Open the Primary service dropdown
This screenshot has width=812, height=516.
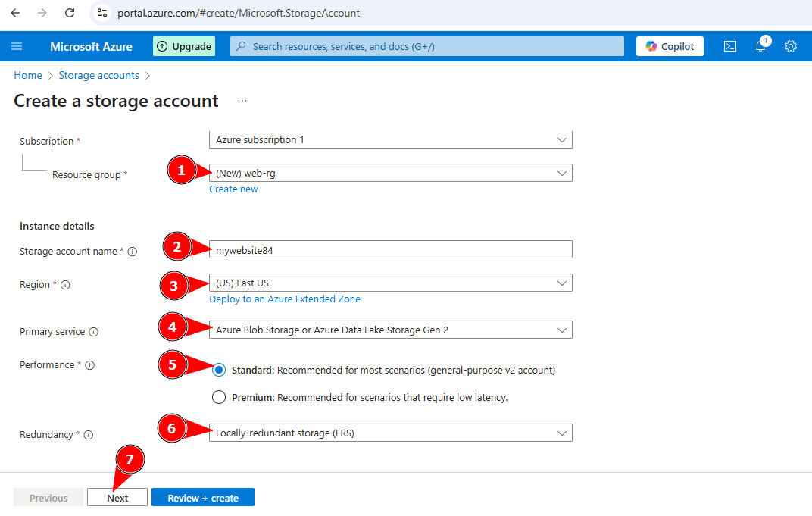(390, 330)
